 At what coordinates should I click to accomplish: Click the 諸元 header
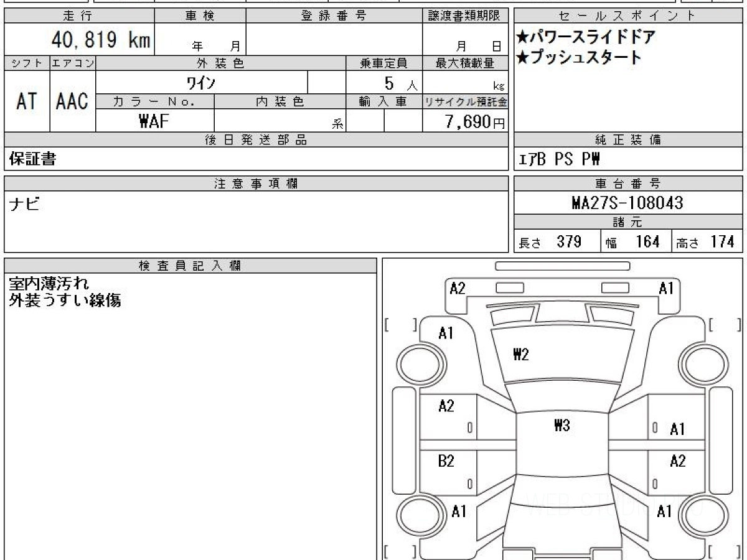click(x=628, y=222)
